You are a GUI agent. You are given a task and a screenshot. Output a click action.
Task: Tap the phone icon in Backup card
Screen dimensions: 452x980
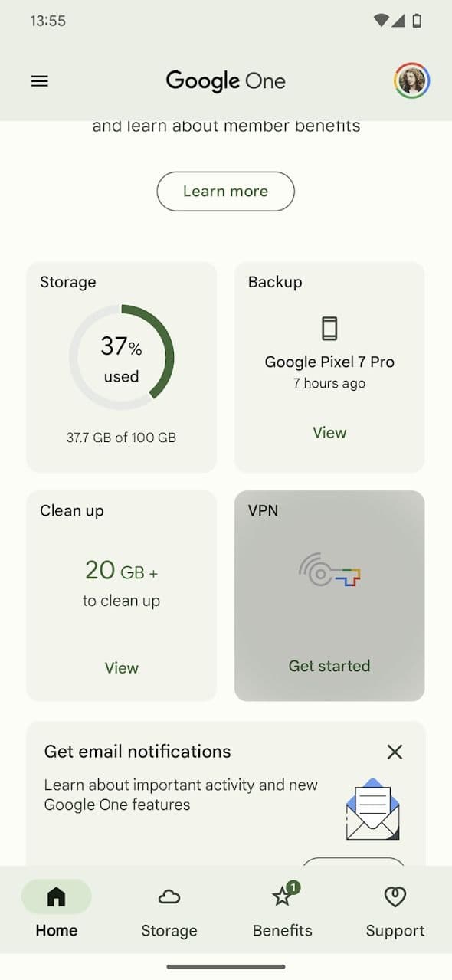(x=329, y=328)
